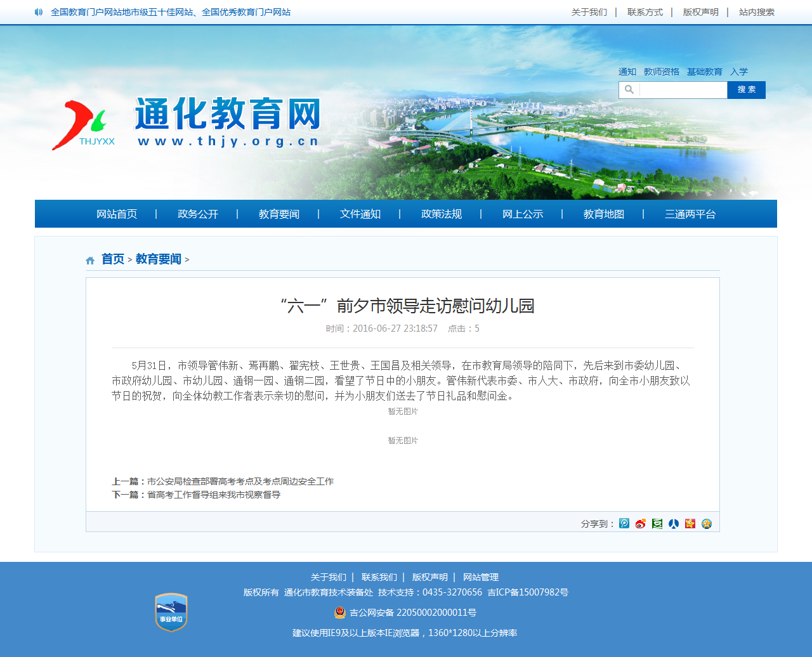Click the 事业单位 shield badge in footer
Screen dimensions: 812x657
coord(171,612)
